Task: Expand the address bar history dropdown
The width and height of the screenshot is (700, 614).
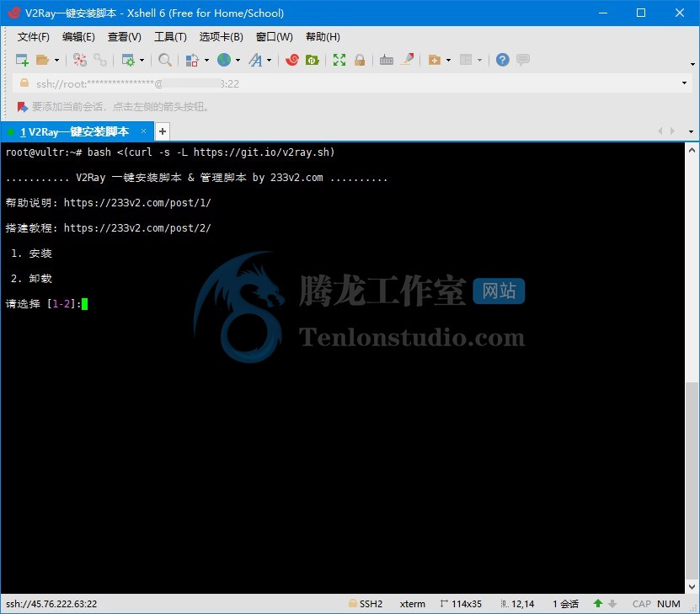Action: (x=684, y=83)
